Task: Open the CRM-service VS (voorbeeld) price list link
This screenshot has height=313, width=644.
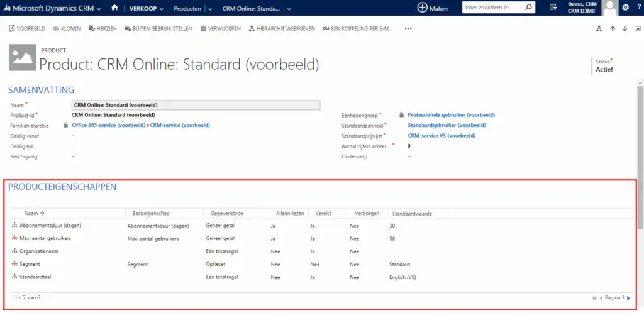Action: [441, 135]
